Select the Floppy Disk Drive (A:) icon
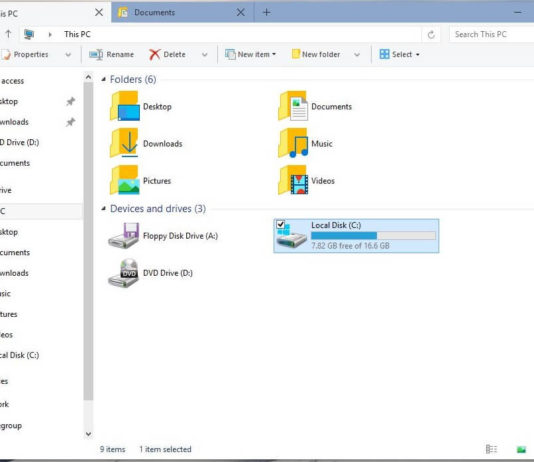This screenshot has height=462, width=534. (x=124, y=236)
